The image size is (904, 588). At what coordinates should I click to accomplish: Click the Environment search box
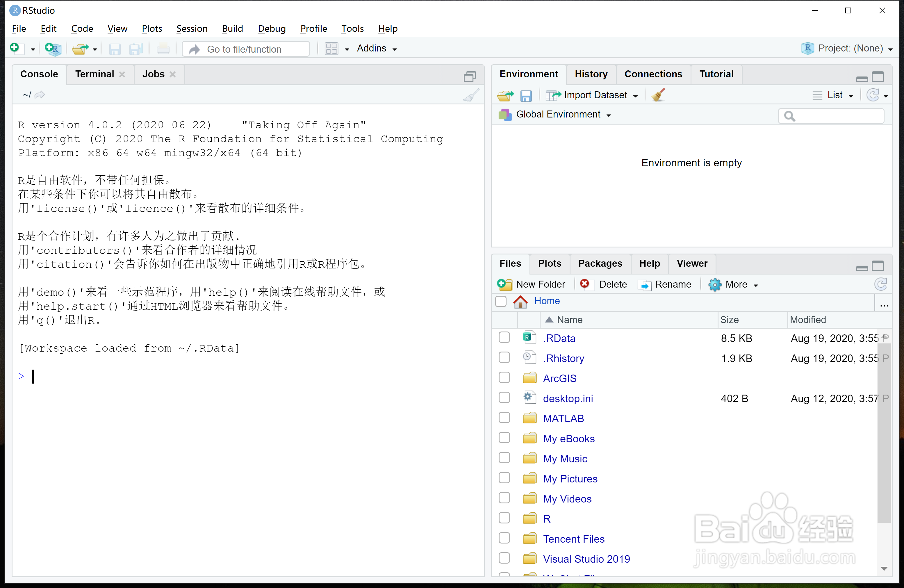(831, 116)
